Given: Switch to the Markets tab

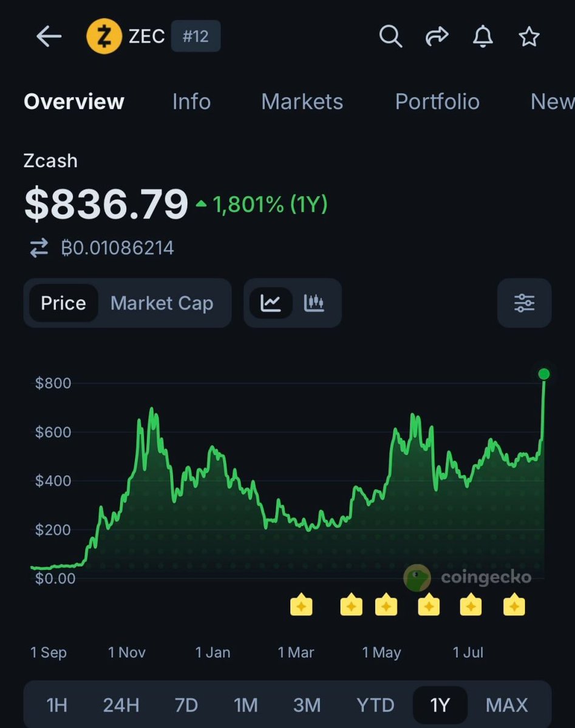Looking at the screenshot, I should [x=302, y=101].
